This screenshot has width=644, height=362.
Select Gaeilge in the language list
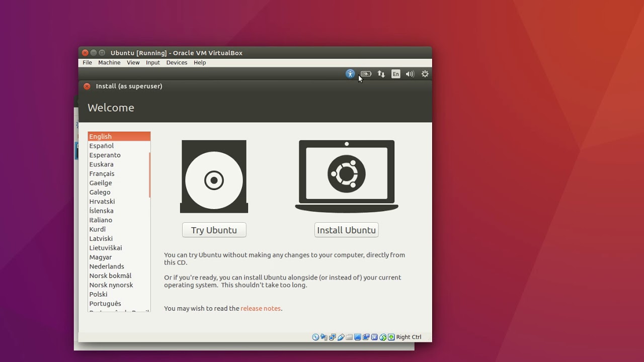119,183
